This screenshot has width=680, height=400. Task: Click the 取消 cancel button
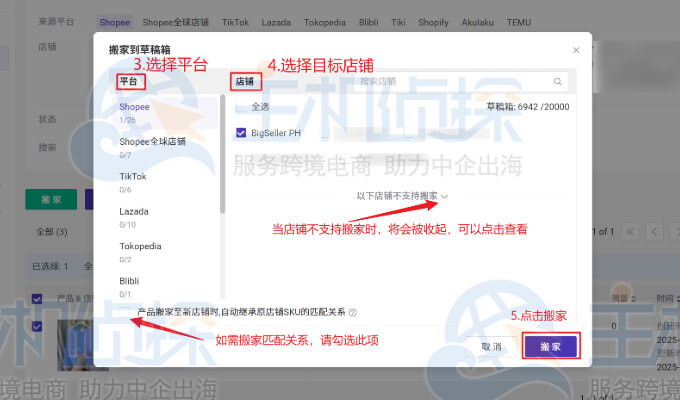point(491,346)
